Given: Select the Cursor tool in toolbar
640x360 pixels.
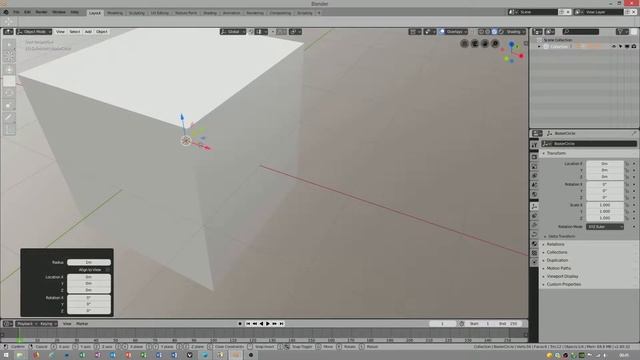Looking at the screenshot, I should 9,57.
